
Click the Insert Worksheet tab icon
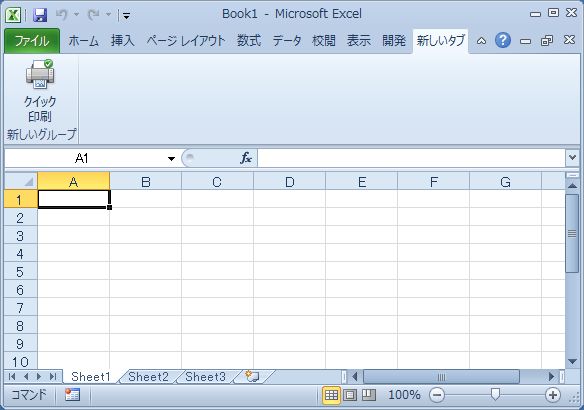click(253, 376)
